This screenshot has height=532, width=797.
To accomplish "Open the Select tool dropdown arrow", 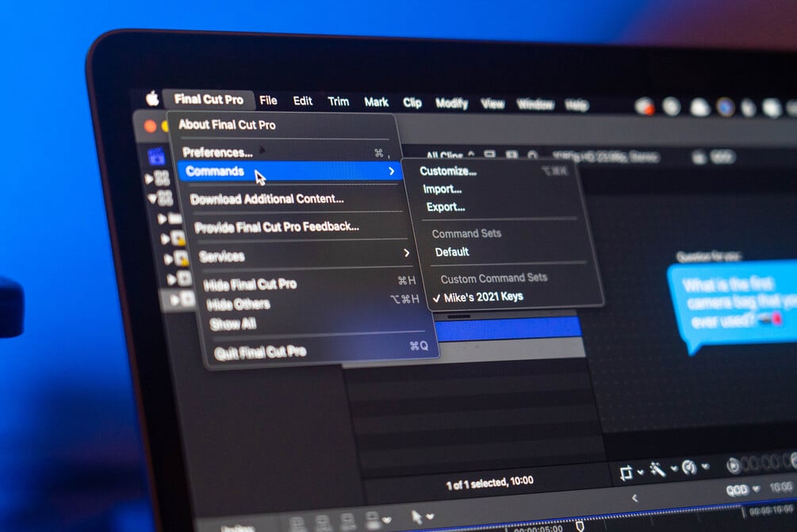I will 431,516.
